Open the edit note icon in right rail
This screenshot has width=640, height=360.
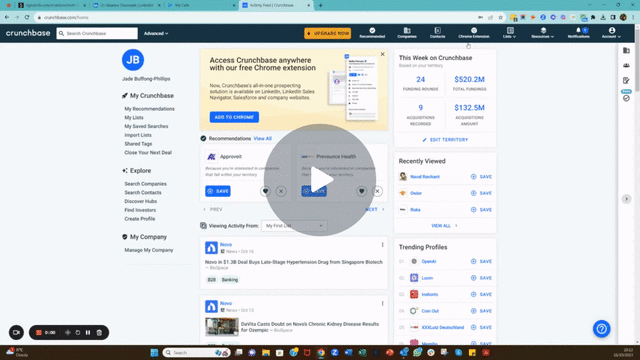[627, 80]
